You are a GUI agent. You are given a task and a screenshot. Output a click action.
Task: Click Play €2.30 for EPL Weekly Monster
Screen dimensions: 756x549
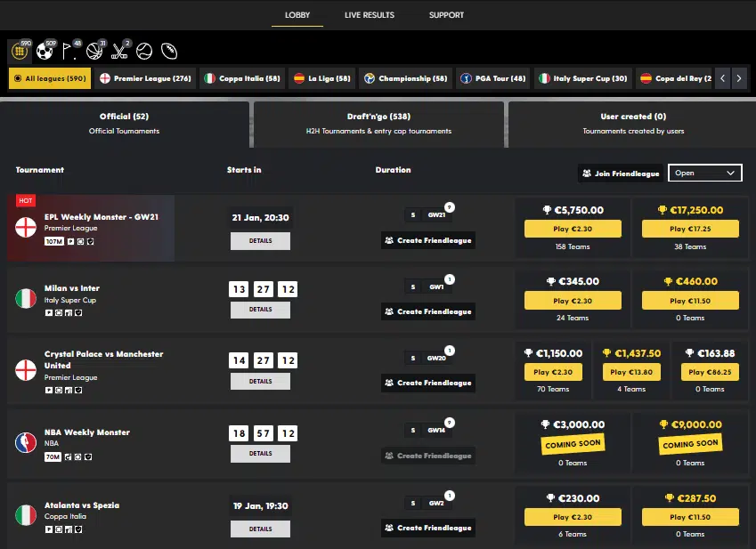point(572,229)
